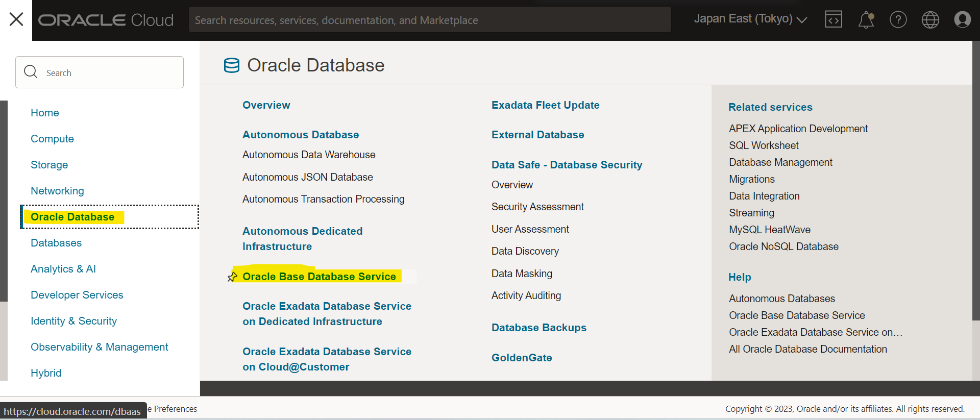
Task: Select Oracle Database in the navigation menu
Action: (x=72, y=217)
